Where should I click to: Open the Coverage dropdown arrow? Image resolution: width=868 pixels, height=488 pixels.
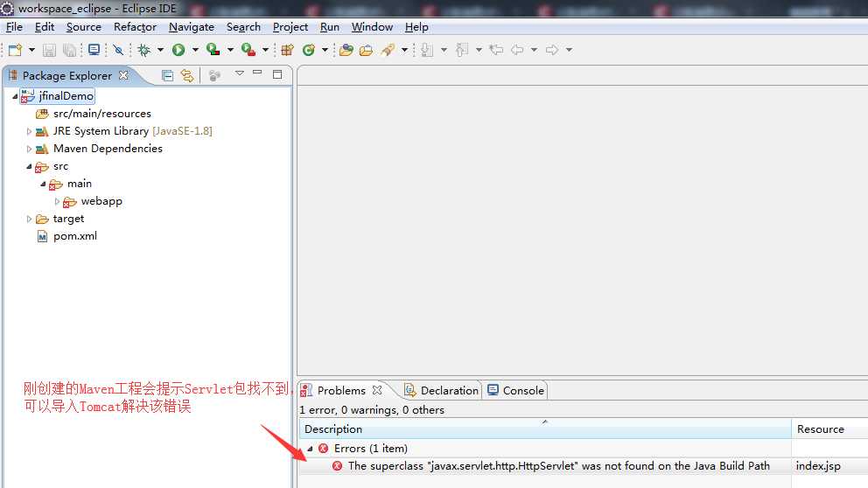pos(230,50)
